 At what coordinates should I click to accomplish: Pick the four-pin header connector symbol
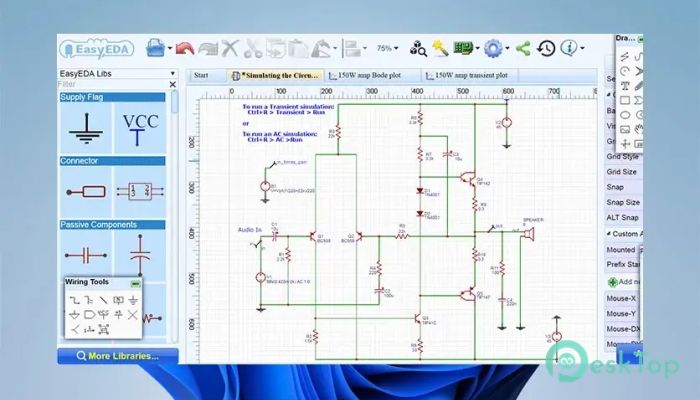click(140, 192)
